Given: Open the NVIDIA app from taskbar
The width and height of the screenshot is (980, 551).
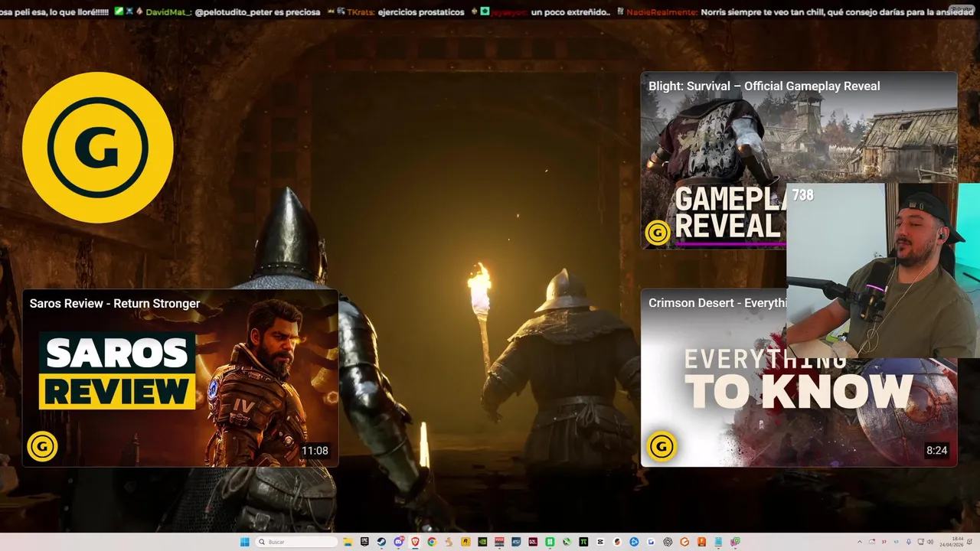Looking at the screenshot, I should 482,542.
